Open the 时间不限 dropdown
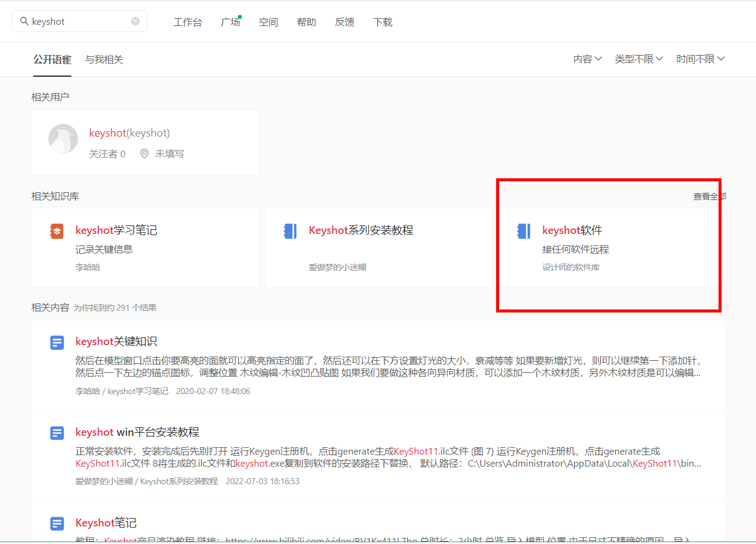This screenshot has width=756, height=544. [x=700, y=59]
